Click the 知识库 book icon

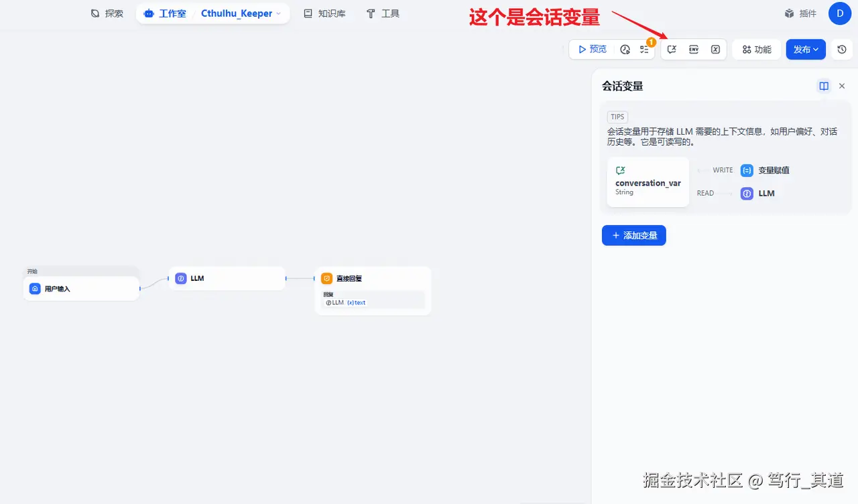308,13
